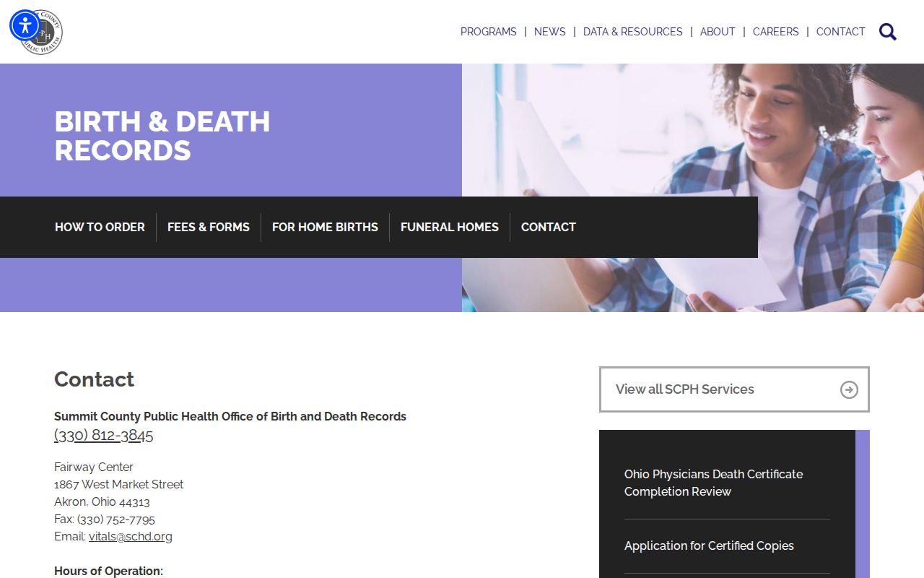Click View all SCPH Services button
This screenshot has width=924, height=578.
click(x=734, y=389)
